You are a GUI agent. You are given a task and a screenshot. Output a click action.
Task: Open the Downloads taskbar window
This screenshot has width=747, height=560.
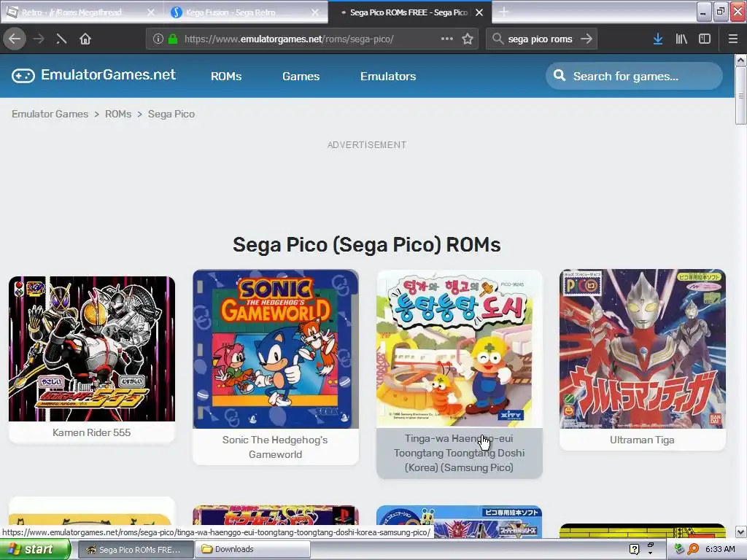click(253, 550)
